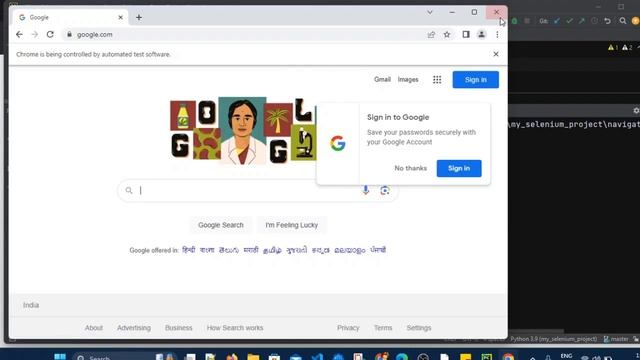Screen dimensions: 640x360
Task: Open a new Chrome tab
Action: pos(139,17)
